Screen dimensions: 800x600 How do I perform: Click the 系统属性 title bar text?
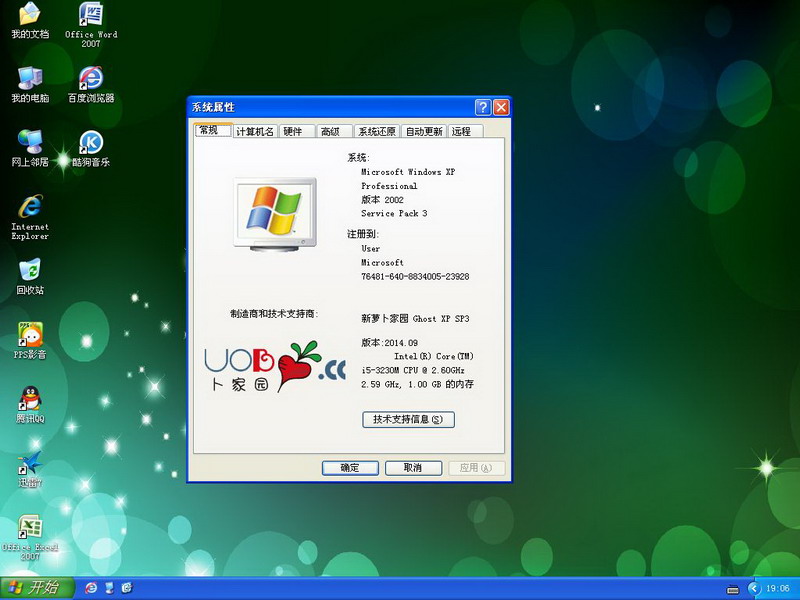213,107
